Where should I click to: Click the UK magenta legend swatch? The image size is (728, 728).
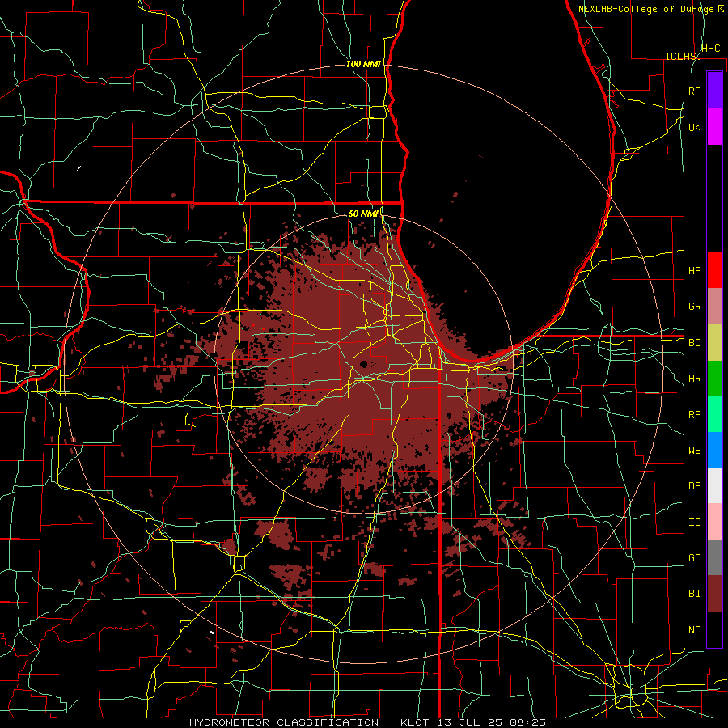[x=714, y=126]
